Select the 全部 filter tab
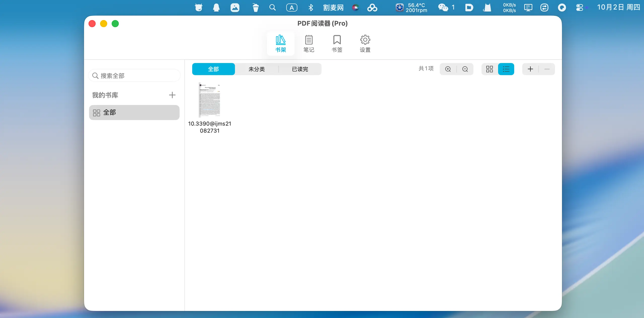Screen dimensions: 644x318 tap(213, 69)
